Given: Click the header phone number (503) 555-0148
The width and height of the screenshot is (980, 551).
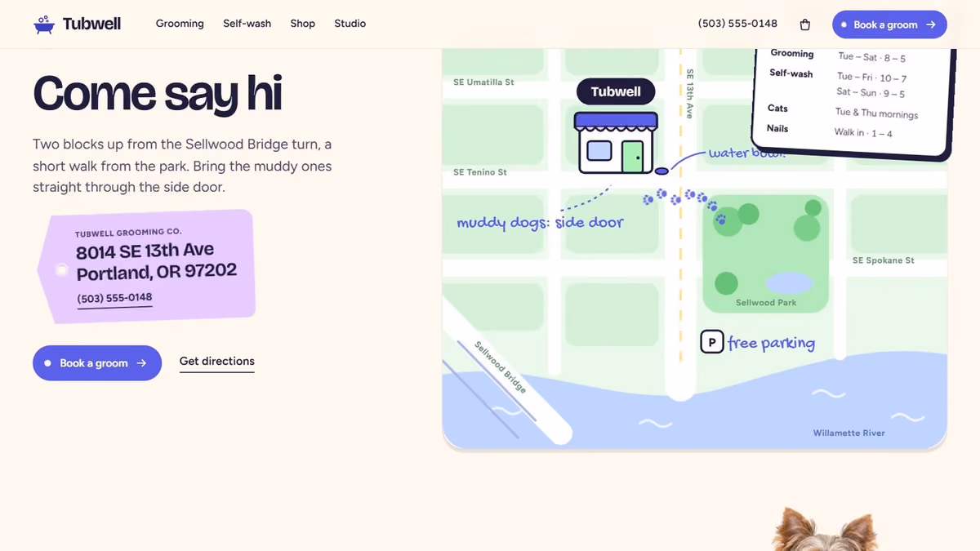Looking at the screenshot, I should [737, 24].
